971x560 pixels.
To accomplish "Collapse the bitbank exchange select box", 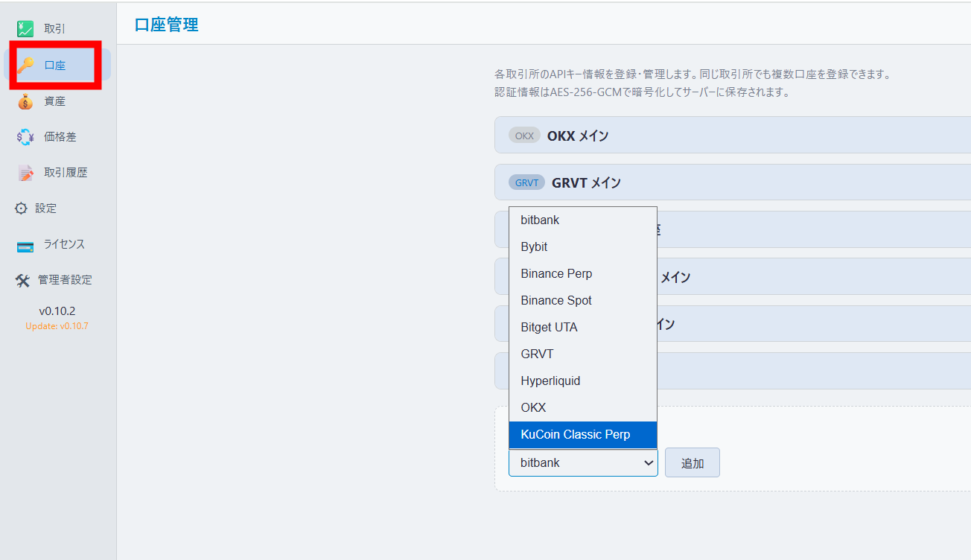I will tap(582, 462).
